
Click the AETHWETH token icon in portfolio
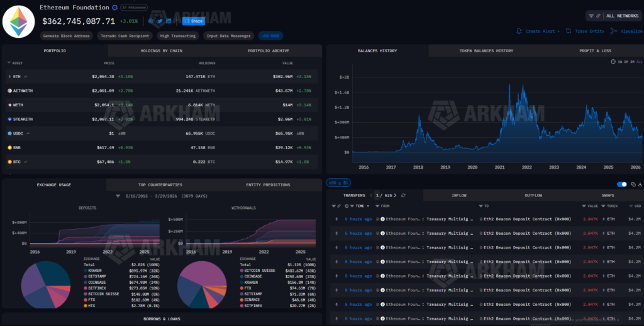coord(10,91)
